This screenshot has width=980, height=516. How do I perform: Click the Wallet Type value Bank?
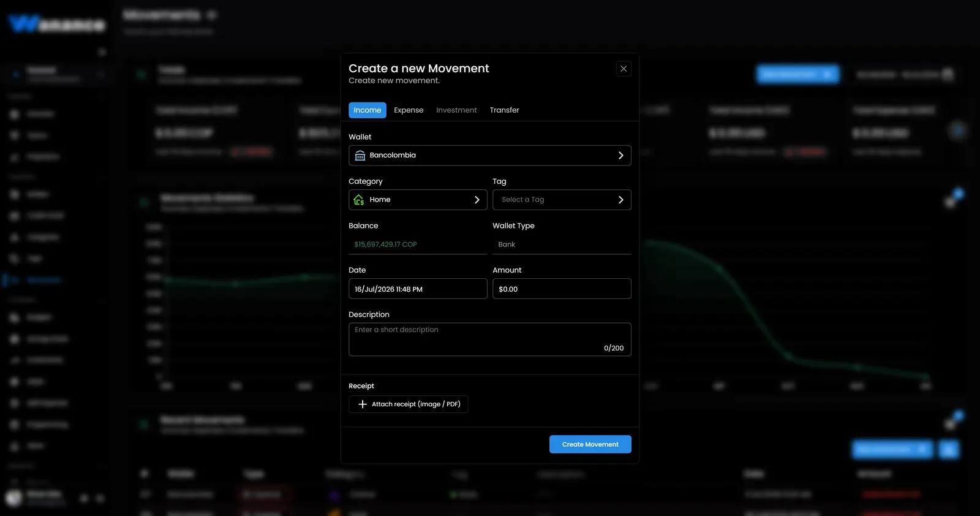tap(507, 245)
